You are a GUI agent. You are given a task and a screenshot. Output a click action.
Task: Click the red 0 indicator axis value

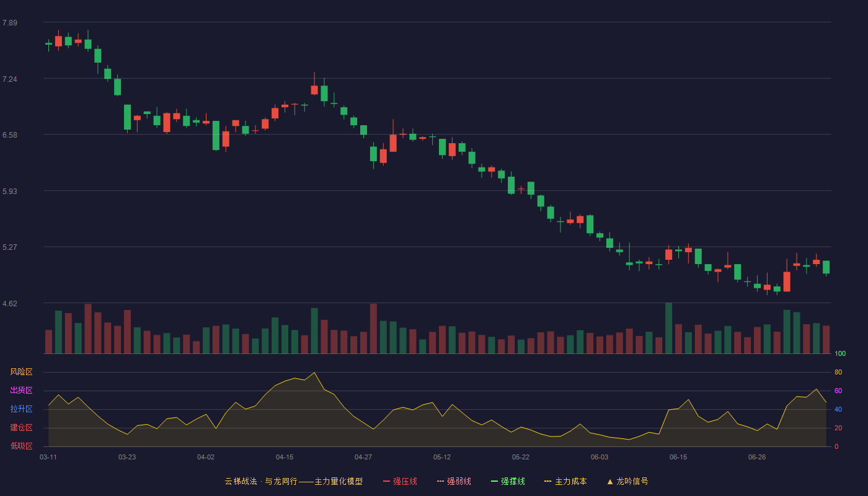pyautogui.click(x=836, y=446)
